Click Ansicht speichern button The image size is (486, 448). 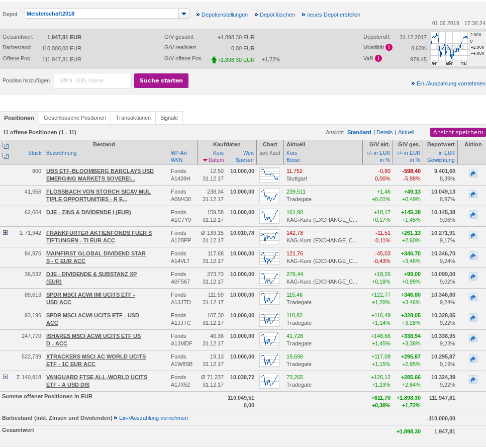tap(457, 132)
